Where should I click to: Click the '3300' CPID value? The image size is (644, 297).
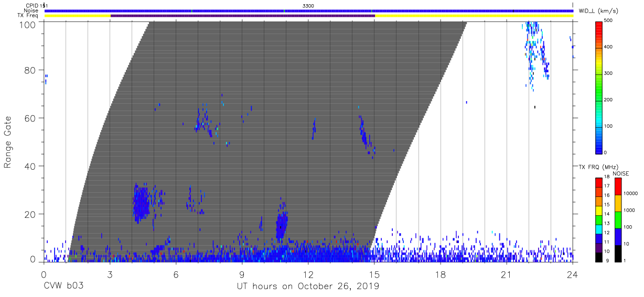click(x=309, y=5)
